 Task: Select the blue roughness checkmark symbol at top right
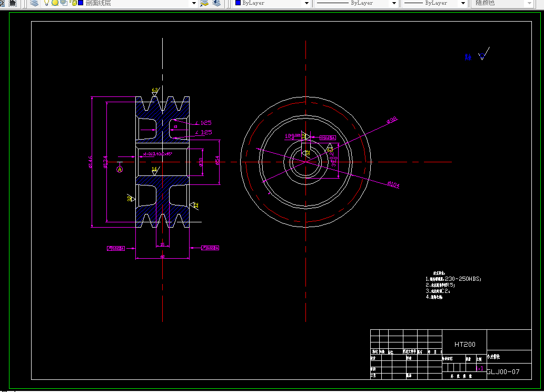pyautogui.click(x=483, y=54)
